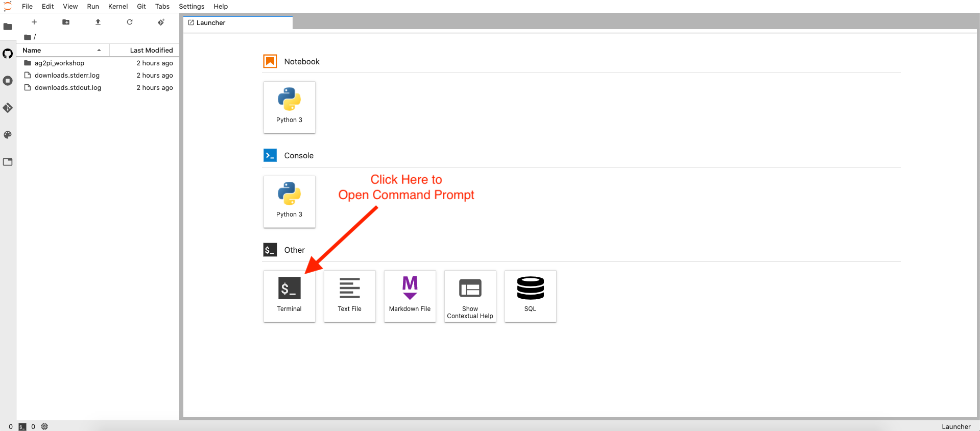Open Show Contextual Help card
The height and width of the screenshot is (431, 980).
tap(470, 296)
